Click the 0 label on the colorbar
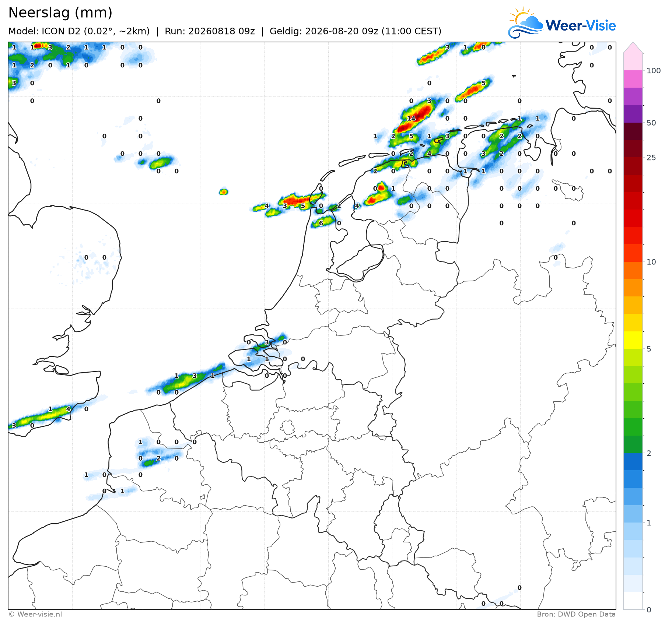 pos(649,610)
